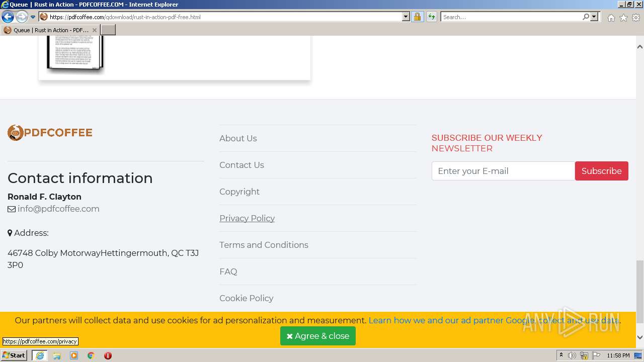Screen dimensions: 644x362
Task: Open File Explorer folder taskbar icon
Action: click(57, 355)
